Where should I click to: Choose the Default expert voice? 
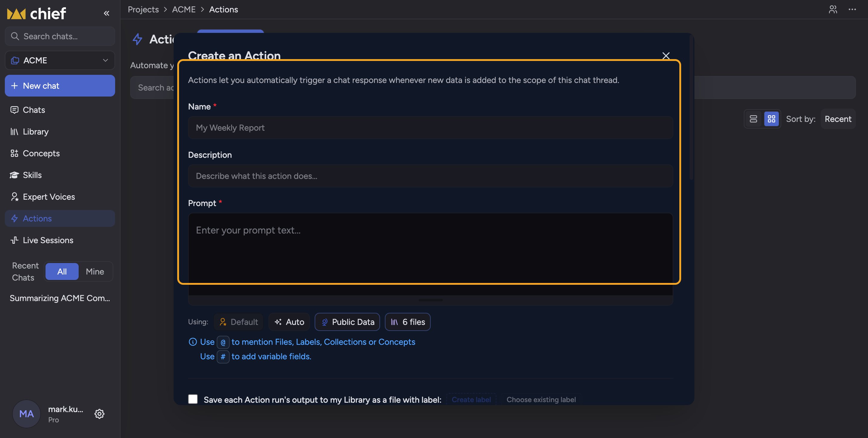tap(239, 322)
